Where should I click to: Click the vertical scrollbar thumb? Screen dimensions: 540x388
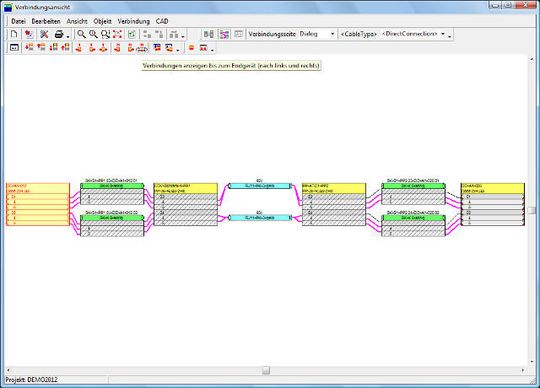[531, 210]
